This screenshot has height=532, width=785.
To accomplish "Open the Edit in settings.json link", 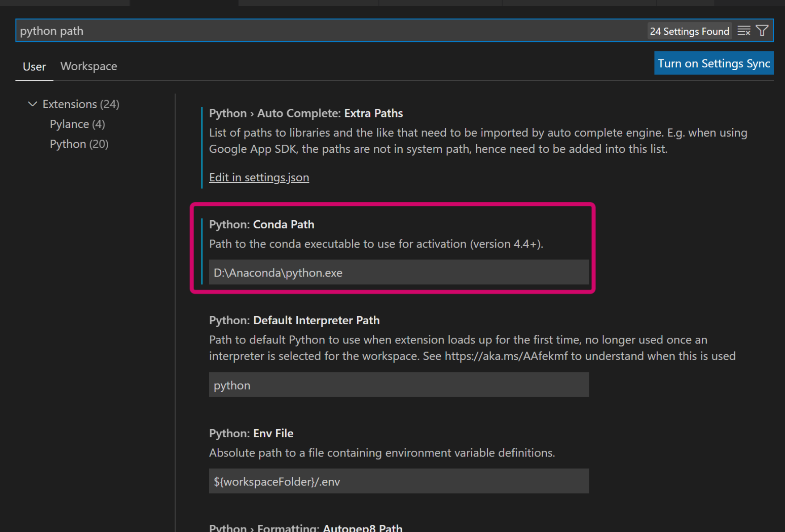I will click(259, 178).
